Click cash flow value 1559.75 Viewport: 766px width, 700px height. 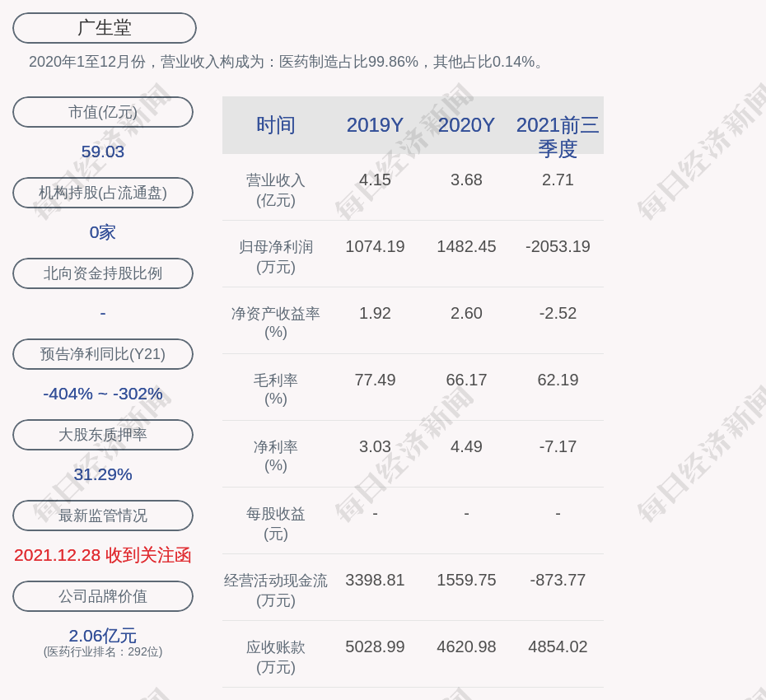pos(466,580)
